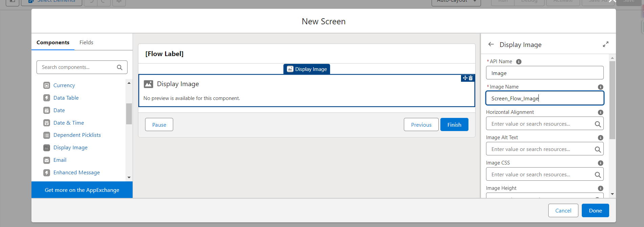Add Data Table component from list
Screen dimensions: 644x227
click(66, 98)
